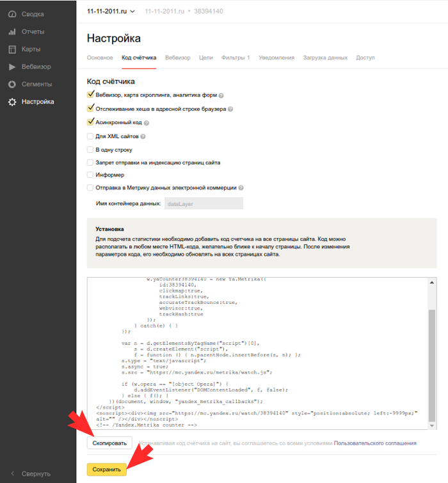Open Карты label in the sidebar
Screen dimensions: 448x483
point(31,49)
